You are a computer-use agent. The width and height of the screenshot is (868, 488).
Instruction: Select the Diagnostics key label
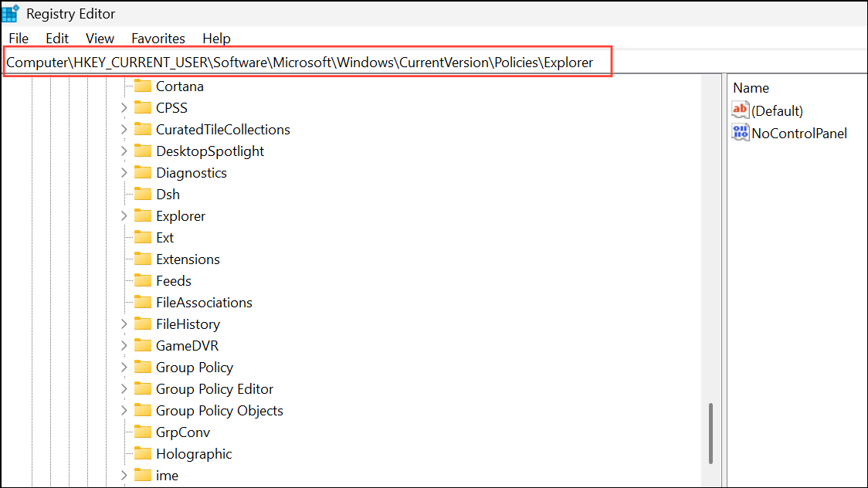(192, 173)
